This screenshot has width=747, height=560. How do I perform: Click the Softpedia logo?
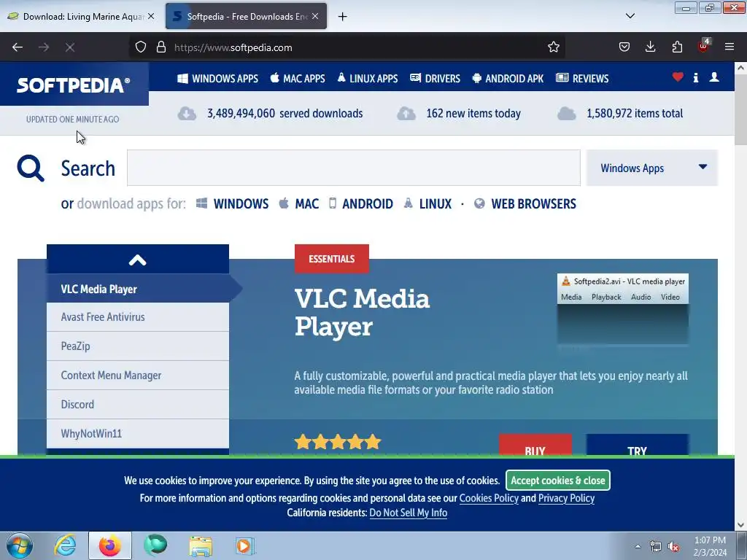[74, 85]
